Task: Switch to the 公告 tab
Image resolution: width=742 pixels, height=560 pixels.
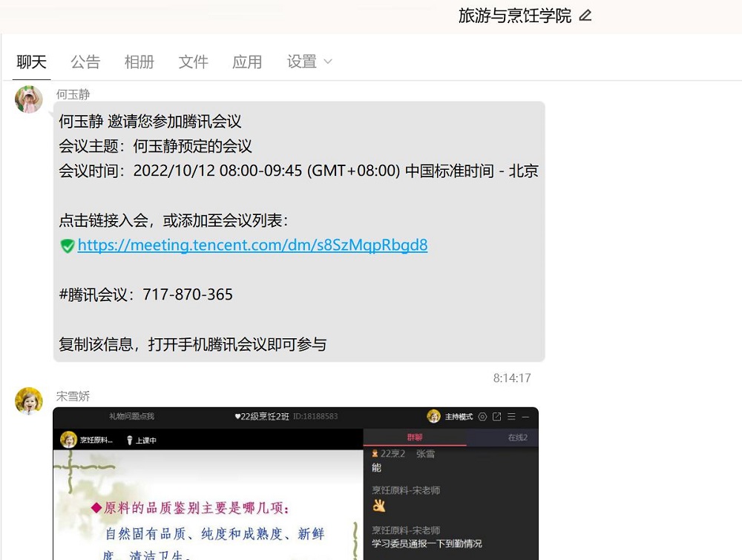Action: pyautogui.click(x=85, y=62)
